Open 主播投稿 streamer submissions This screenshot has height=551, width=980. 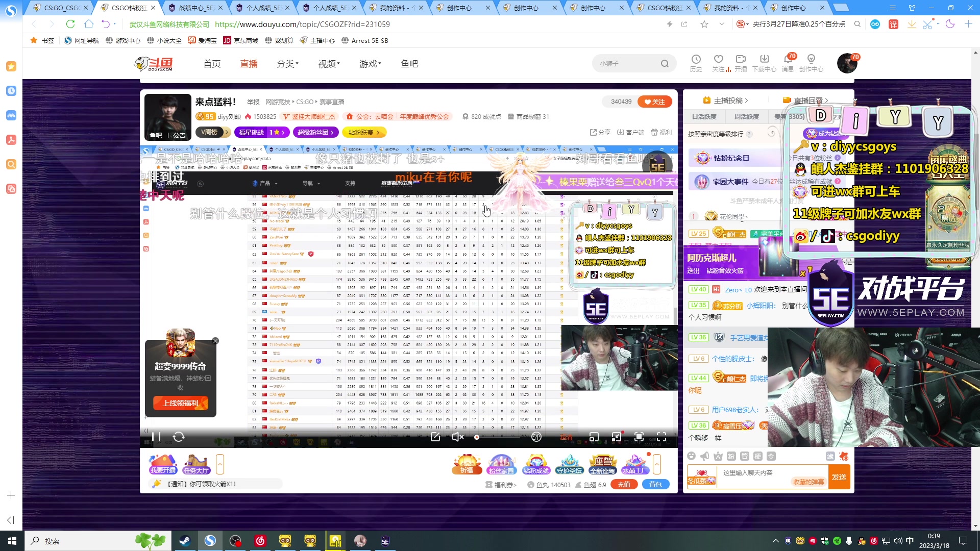click(725, 101)
